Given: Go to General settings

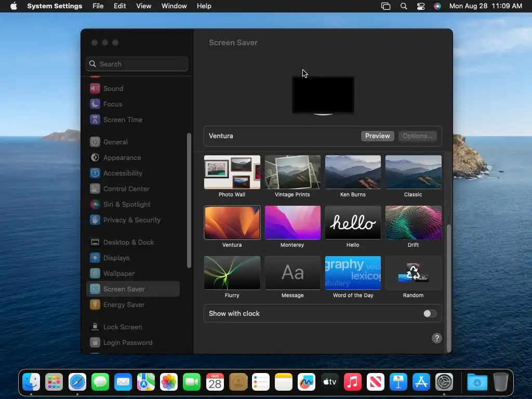Looking at the screenshot, I should [x=132, y=142].
